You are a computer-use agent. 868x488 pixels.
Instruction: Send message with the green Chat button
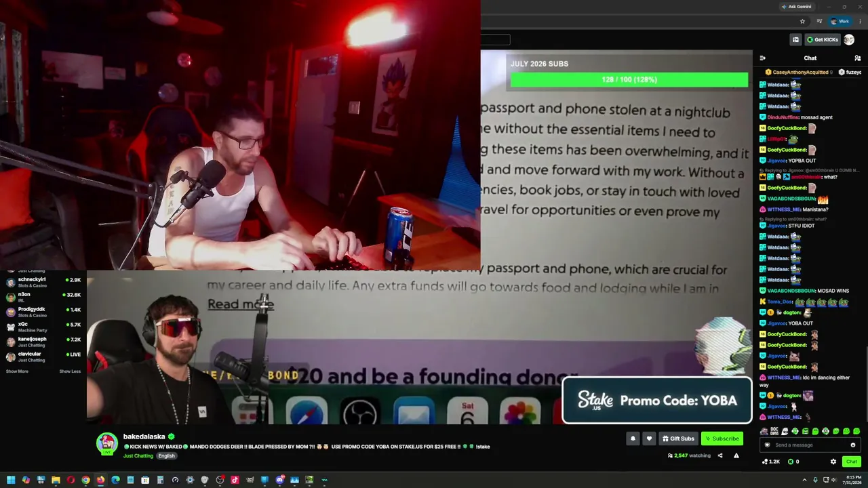pos(852,462)
